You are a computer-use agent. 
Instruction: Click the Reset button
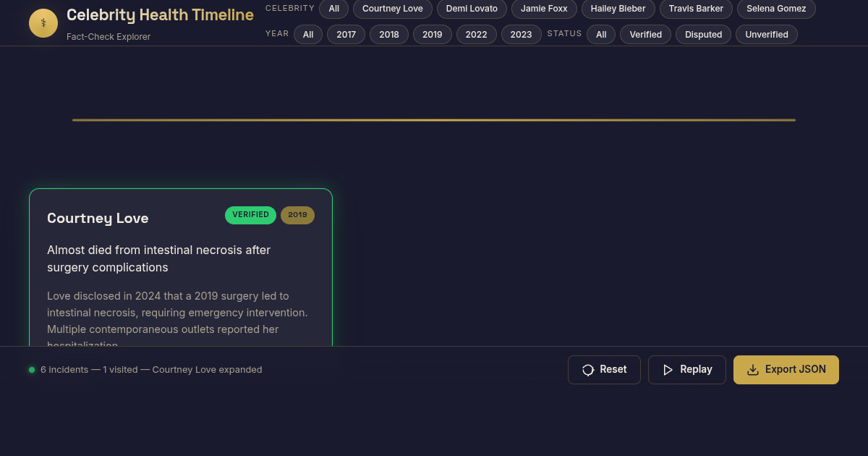click(x=604, y=370)
